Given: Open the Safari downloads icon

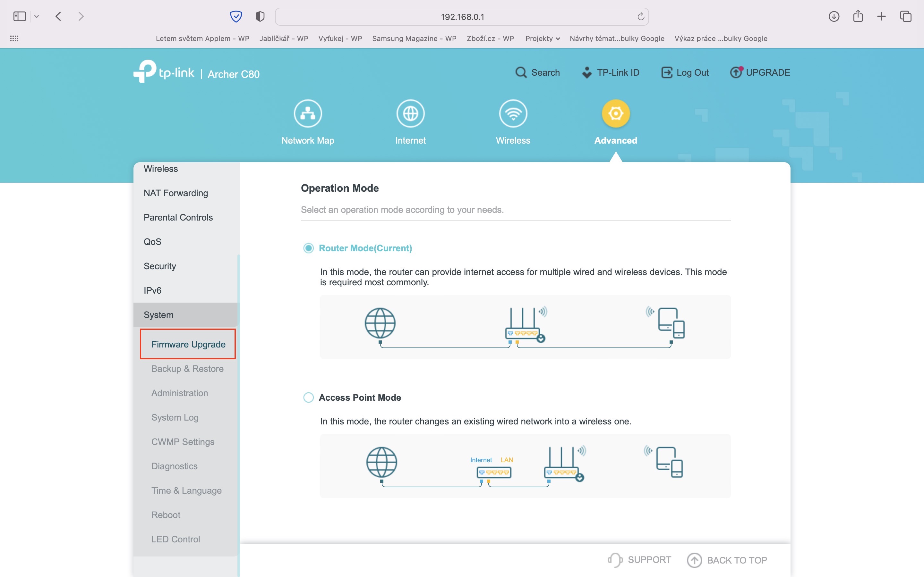Looking at the screenshot, I should [834, 16].
